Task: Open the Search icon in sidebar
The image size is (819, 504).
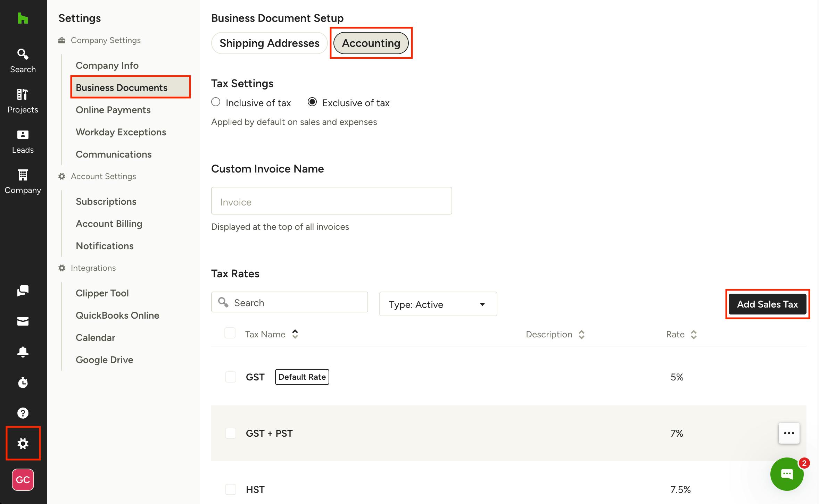Action: [23, 60]
